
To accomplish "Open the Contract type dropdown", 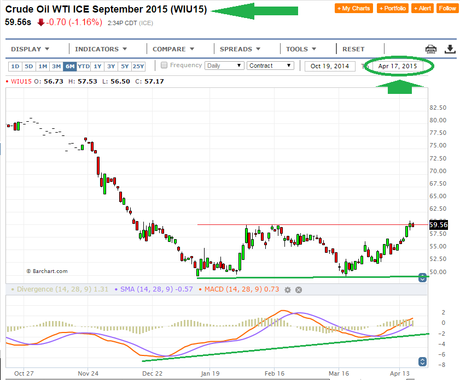I will tap(270, 66).
